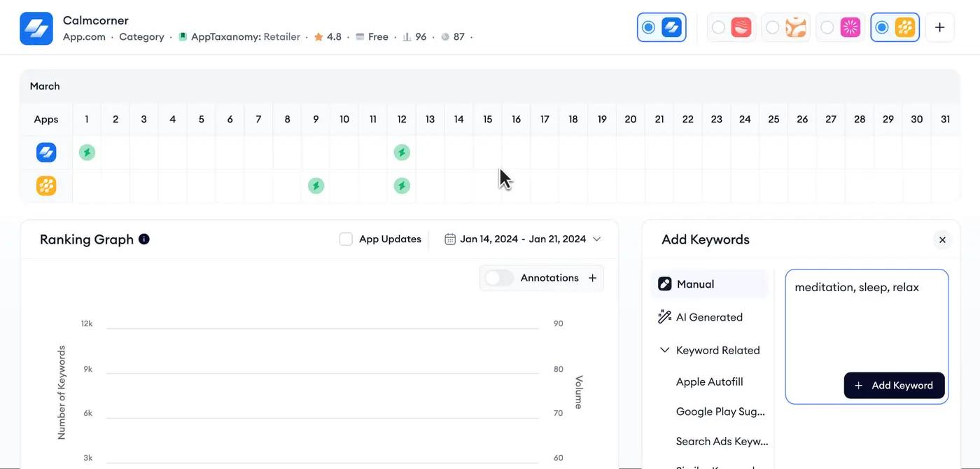Open the Apple Autofill option

(710, 381)
